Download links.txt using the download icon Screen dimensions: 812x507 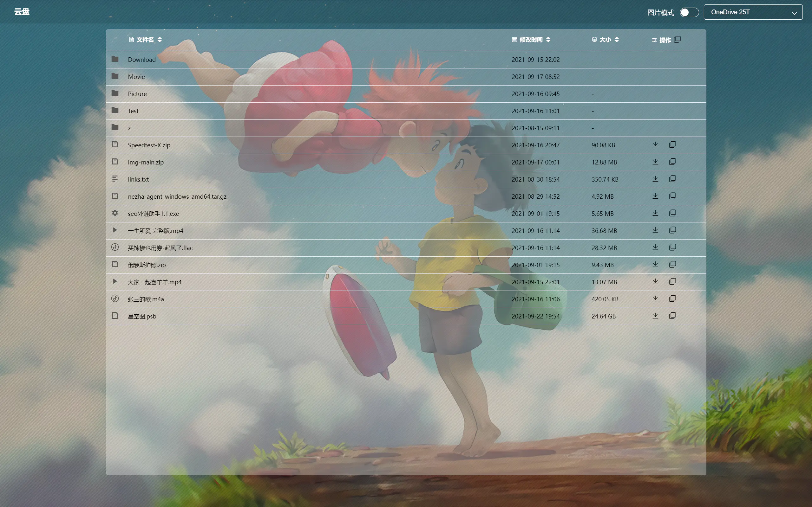(655, 179)
